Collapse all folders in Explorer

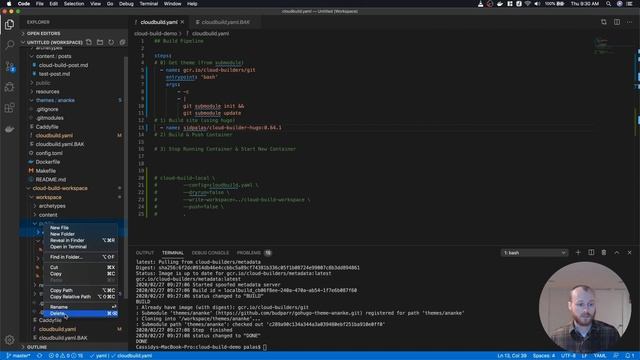pos(122,42)
